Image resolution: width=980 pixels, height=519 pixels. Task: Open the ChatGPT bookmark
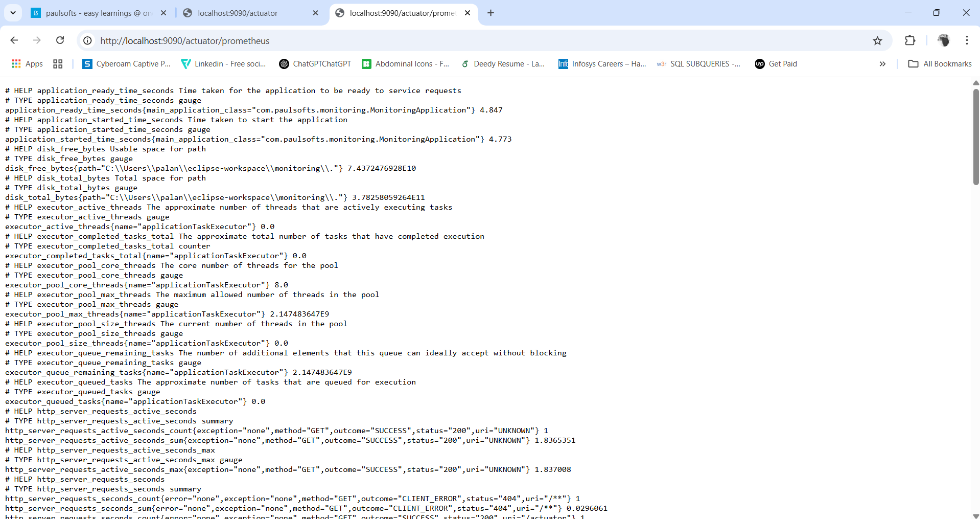click(315, 64)
